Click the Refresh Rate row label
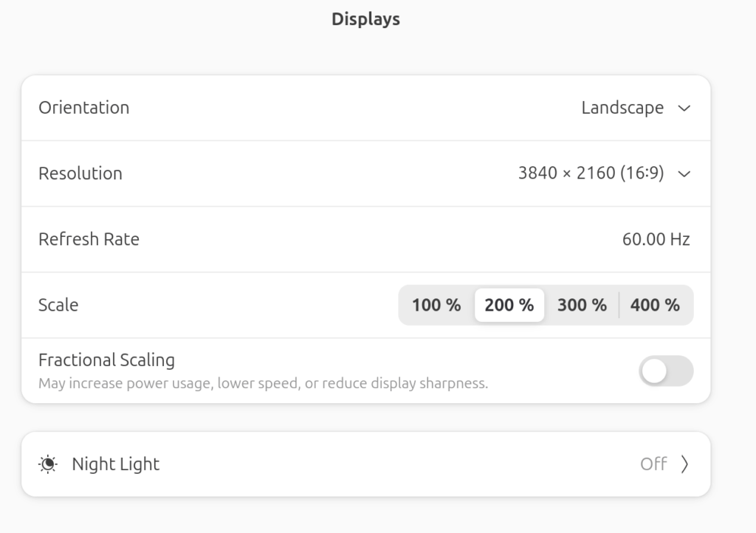This screenshot has width=756, height=533. 89,239
